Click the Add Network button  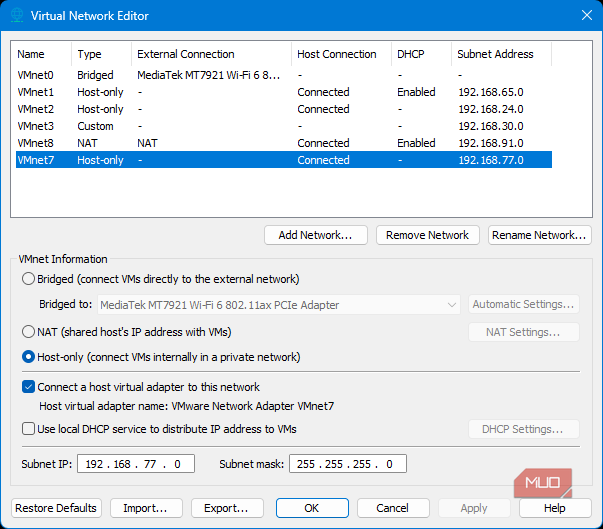(316, 235)
